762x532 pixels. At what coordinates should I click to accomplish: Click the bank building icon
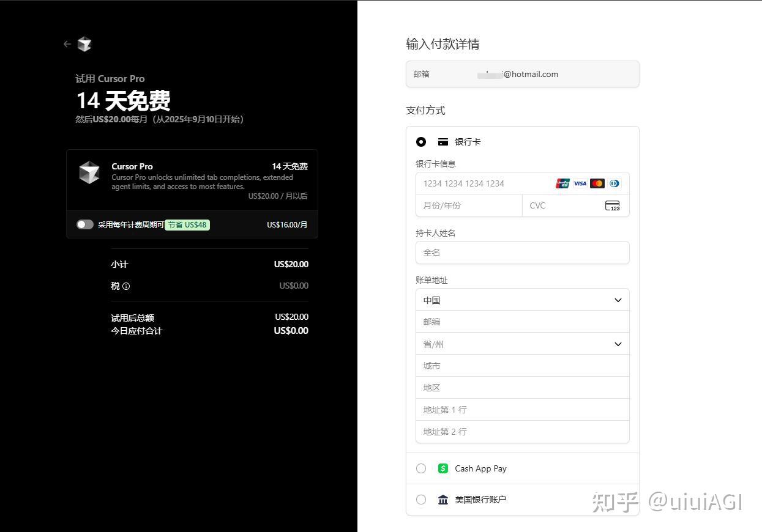pos(443,499)
